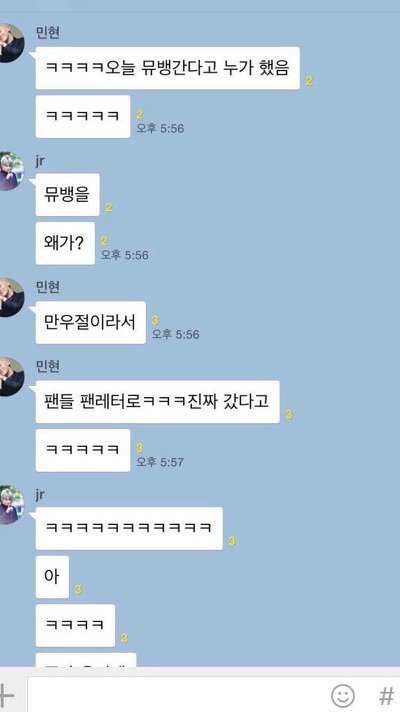Select the 왜가? message bubble
Image resolution: width=400 pixels, height=712 pixels.
[x=65, y=243]
